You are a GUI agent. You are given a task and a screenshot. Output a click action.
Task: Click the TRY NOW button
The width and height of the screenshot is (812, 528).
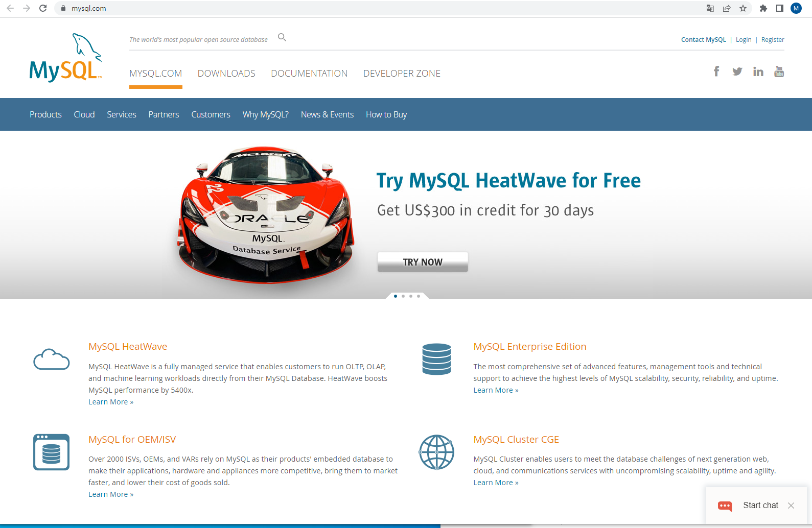(x=423, y=262)
